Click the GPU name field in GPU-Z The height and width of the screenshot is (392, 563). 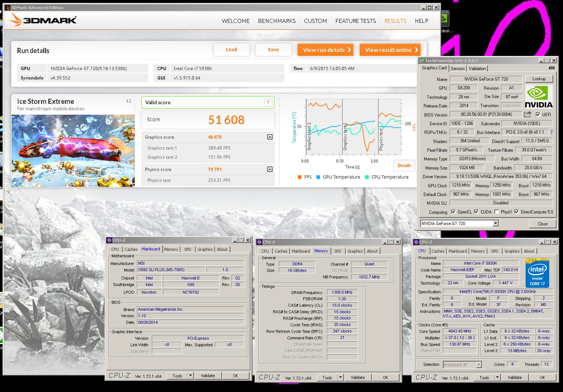(x=486, y=79)
